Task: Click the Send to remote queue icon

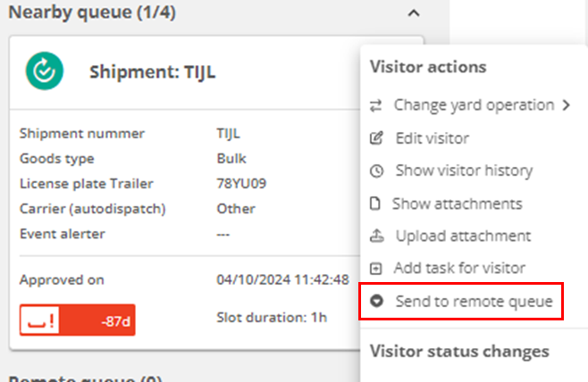Action: 376,301
